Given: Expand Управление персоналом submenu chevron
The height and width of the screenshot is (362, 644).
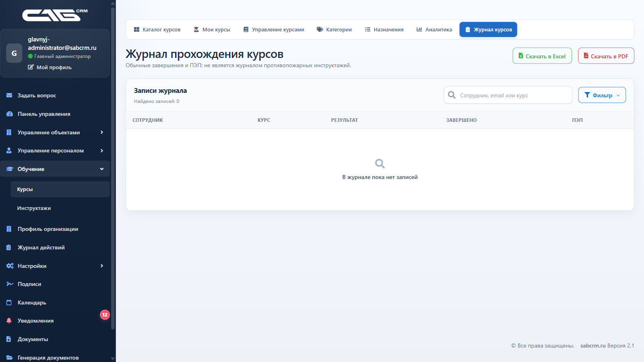Looking at the screenshot, I should point(102,150).
